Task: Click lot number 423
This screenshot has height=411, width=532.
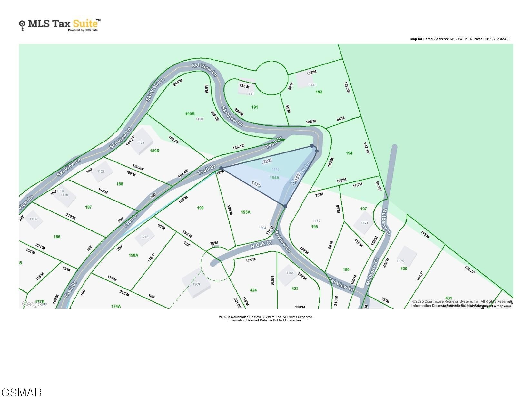Action: [x=295, y=289]
